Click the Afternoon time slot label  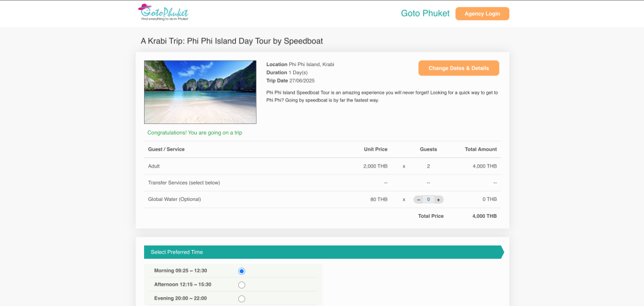(x=182, y=285)
